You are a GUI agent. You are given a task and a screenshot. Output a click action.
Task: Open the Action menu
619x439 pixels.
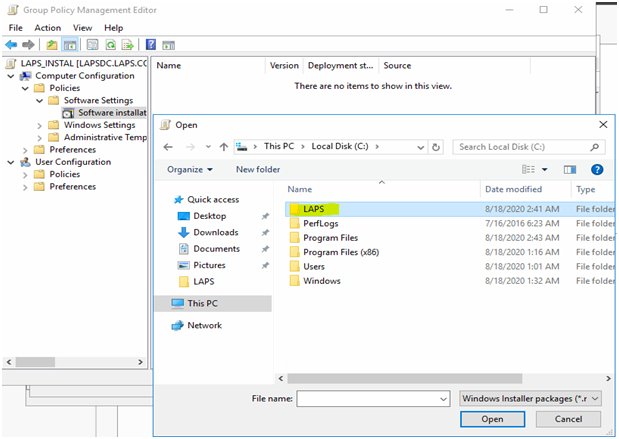tap(48, 28)
